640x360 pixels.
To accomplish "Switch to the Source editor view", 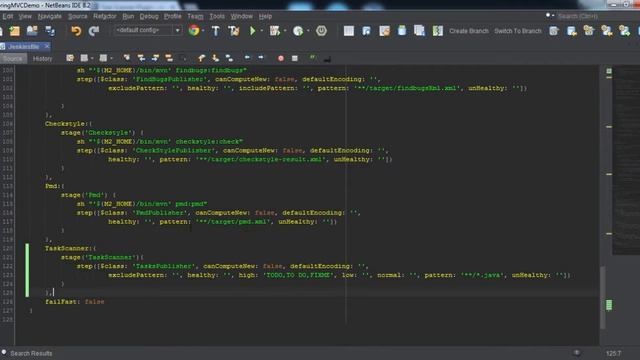I will point(13,58).
